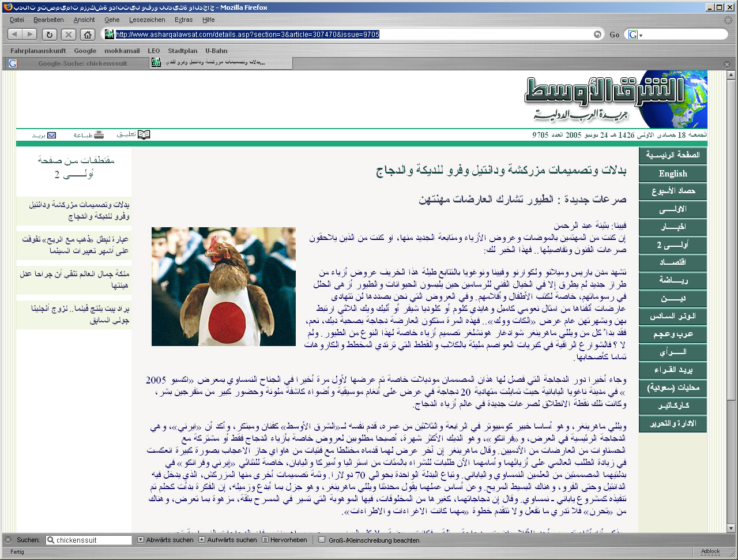Click the Firefox activity throbber icon
The image size is (738, 560).
pyautogui.click(x=729, y=20)
